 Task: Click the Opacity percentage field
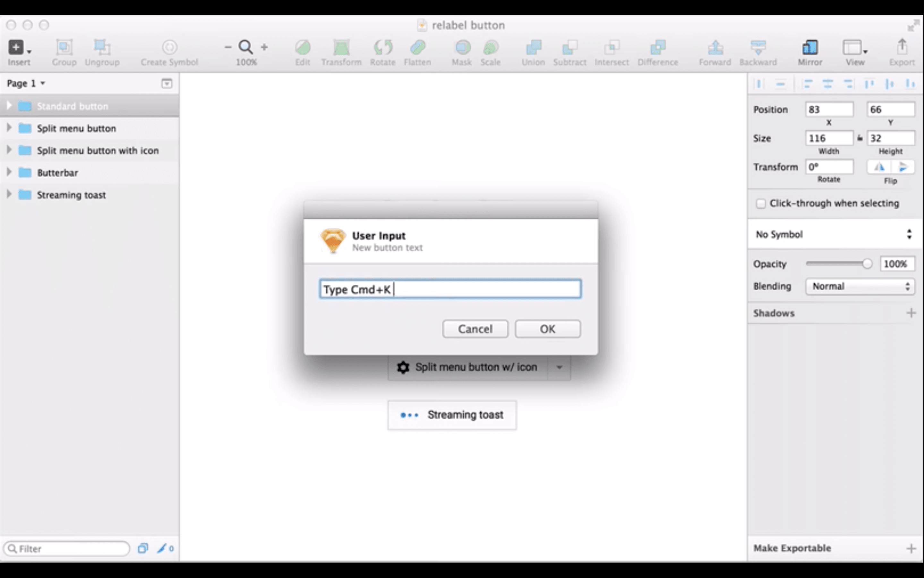click(897, 264)
